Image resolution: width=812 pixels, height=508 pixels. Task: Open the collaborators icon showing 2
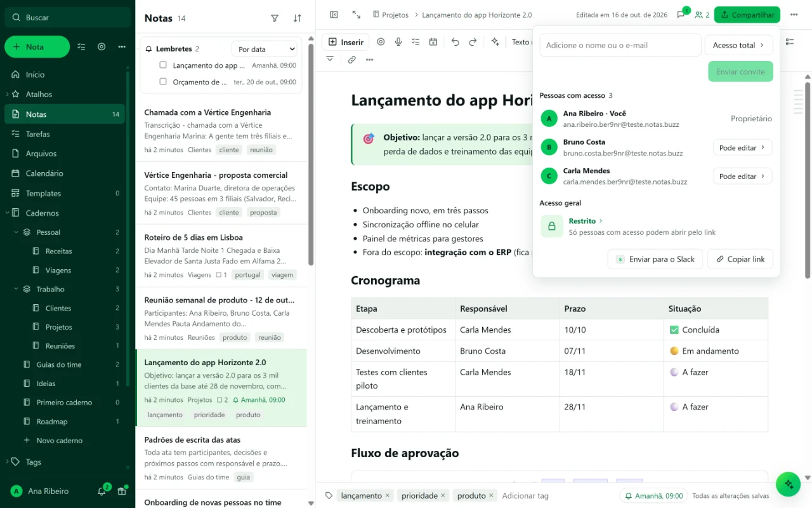tap(702, 15)
